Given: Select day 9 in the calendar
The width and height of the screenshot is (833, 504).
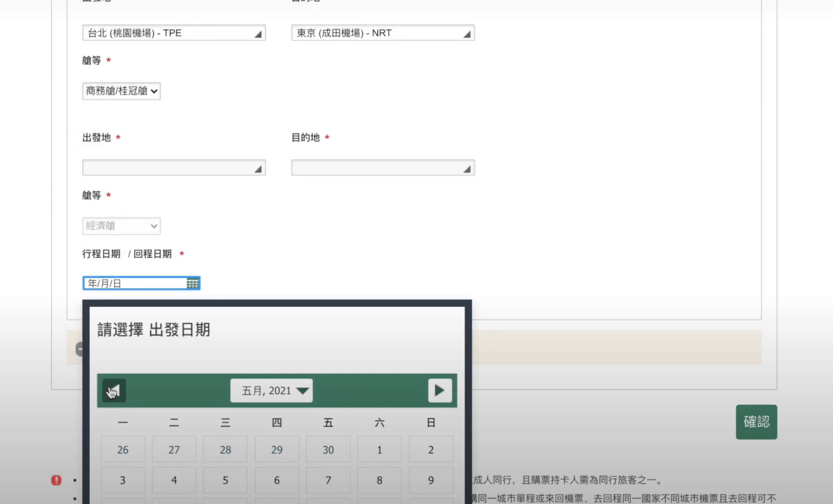Looking at the screenshot, I should (431, 480).
